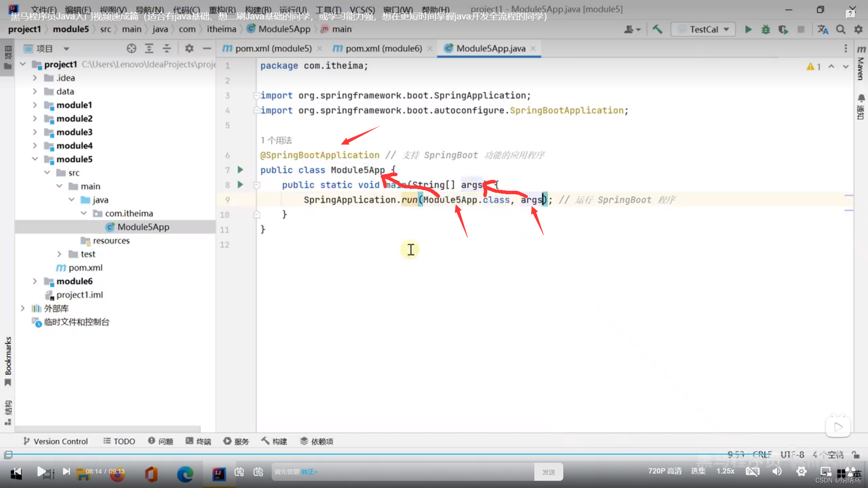868x488 pixels.
Task: Expand the external libraries node
Action: [x=23, y=308]
